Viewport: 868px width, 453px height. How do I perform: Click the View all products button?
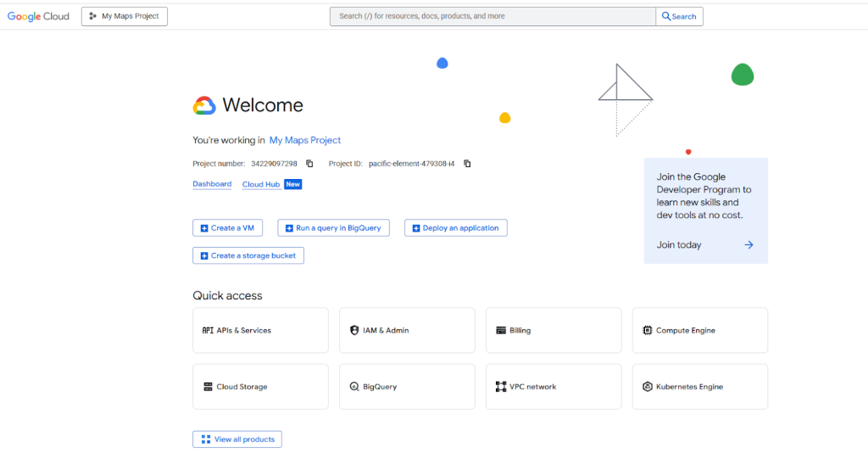coord(237,439)
